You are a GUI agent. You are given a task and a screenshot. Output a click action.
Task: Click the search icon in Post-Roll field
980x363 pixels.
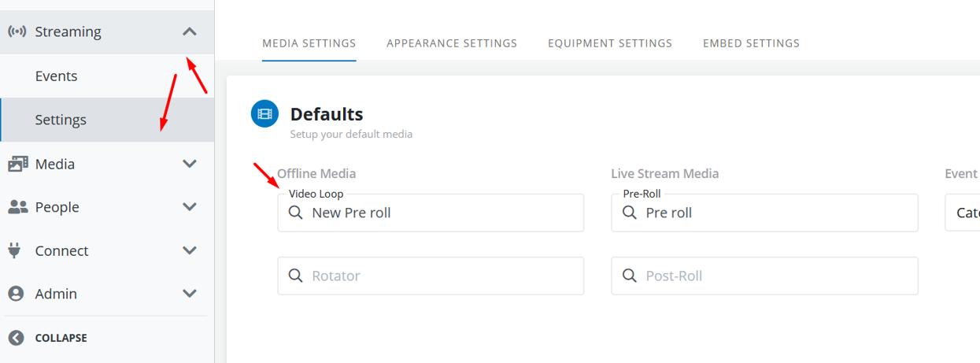click(630, 276)
